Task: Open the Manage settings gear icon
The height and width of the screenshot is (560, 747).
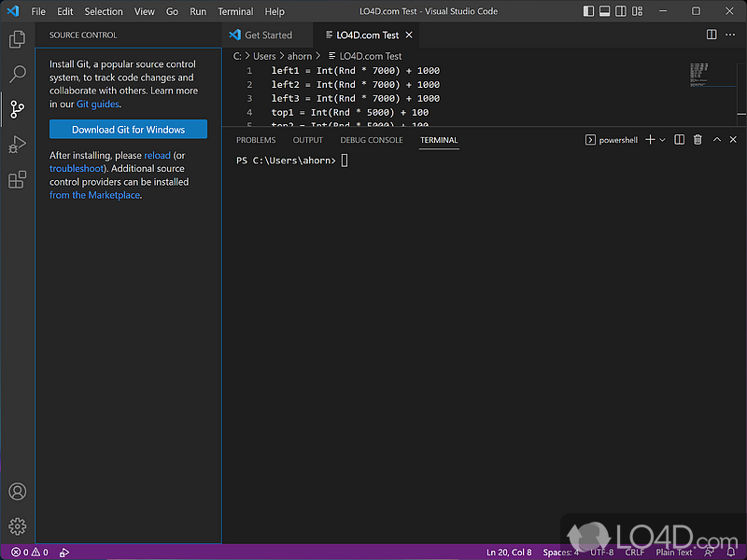Action: (17, 525)
